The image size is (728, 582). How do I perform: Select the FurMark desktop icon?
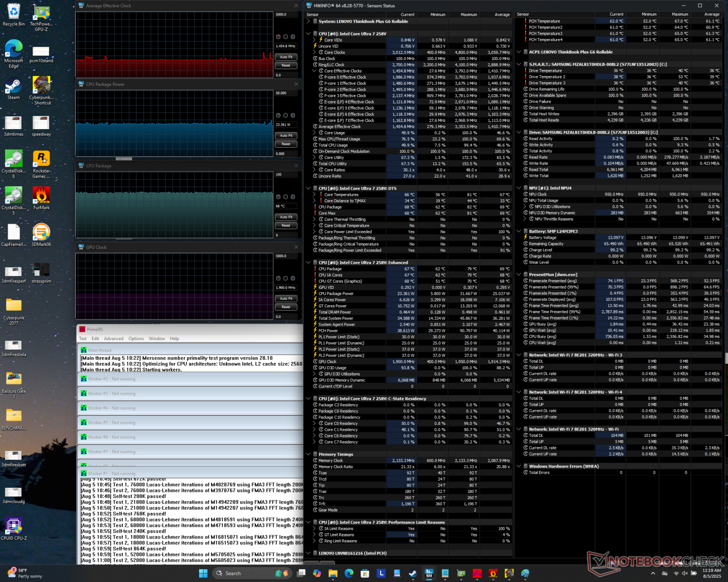click(41, 199)
